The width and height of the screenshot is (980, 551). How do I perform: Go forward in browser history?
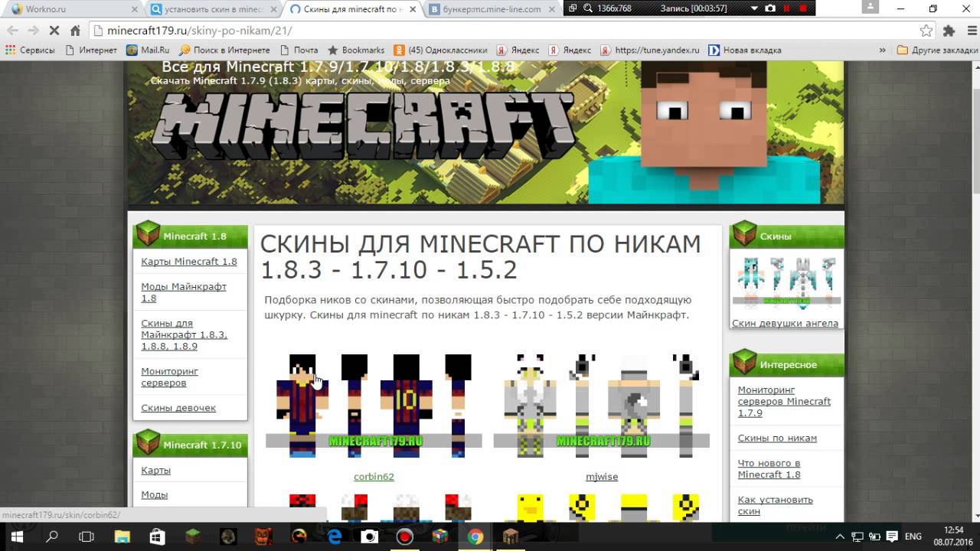(33, 31)
